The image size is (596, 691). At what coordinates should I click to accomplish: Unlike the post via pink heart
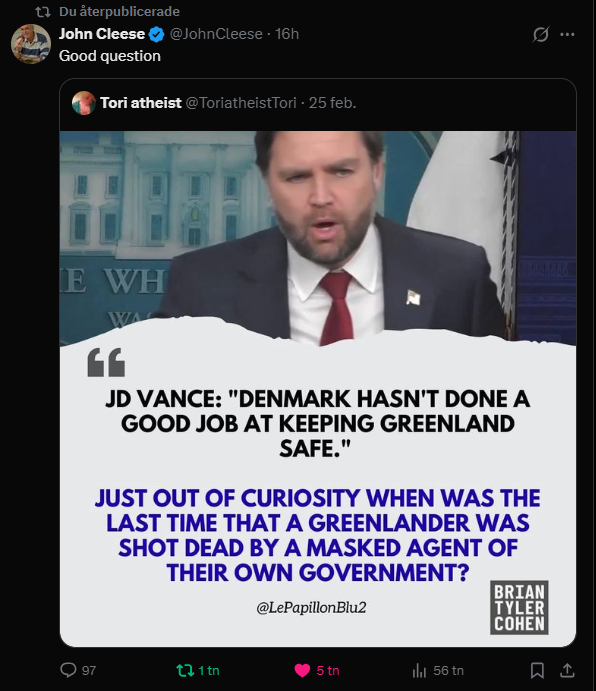pos(302,670)
